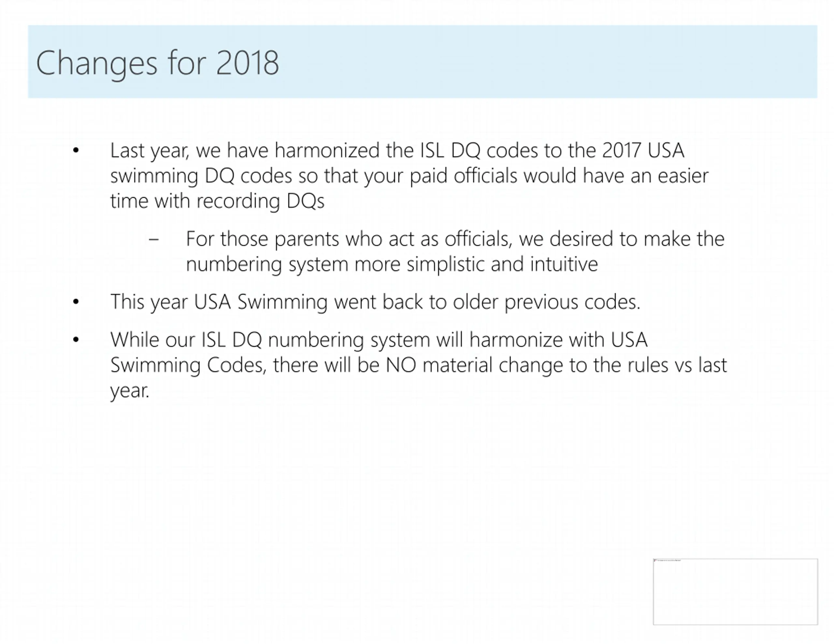
Task: Click the first bullet point marker
Action: coord(76,150)
